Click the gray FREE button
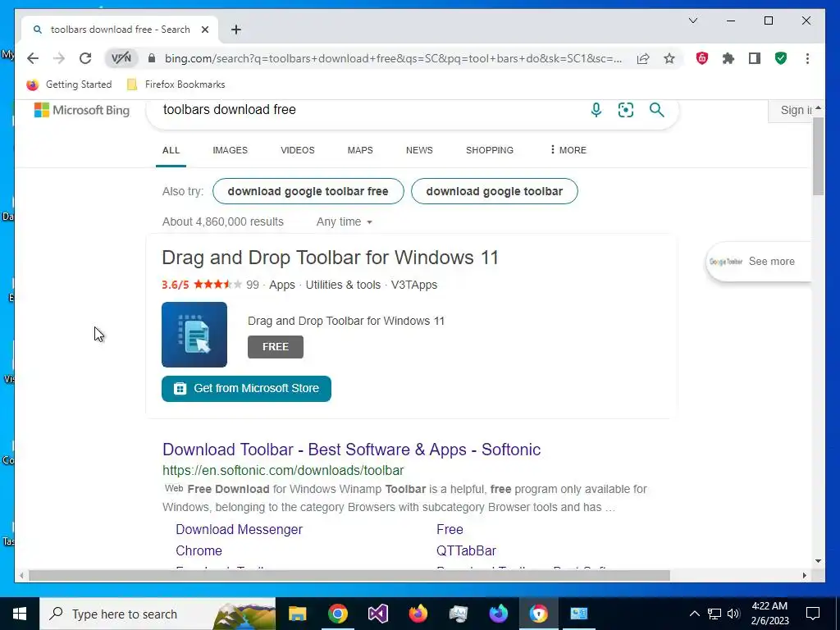The image size is (840, 630). 276,347
